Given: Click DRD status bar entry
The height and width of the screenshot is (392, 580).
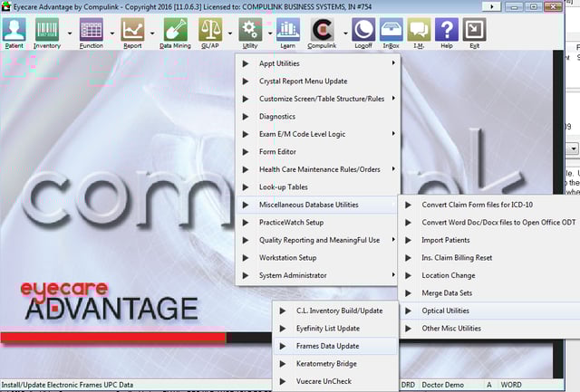Looking at the screenshot, I should (x=408, y=385).
